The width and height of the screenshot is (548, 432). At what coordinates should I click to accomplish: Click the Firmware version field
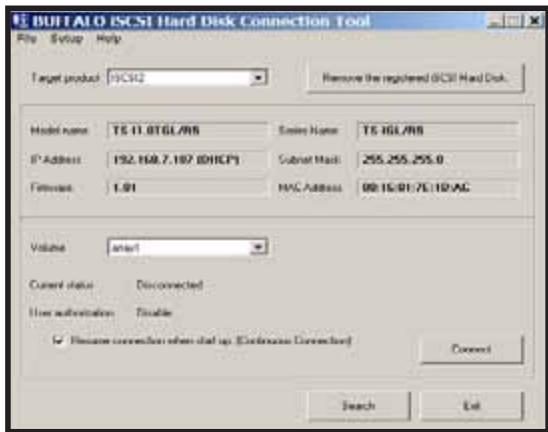pos(187,188)
